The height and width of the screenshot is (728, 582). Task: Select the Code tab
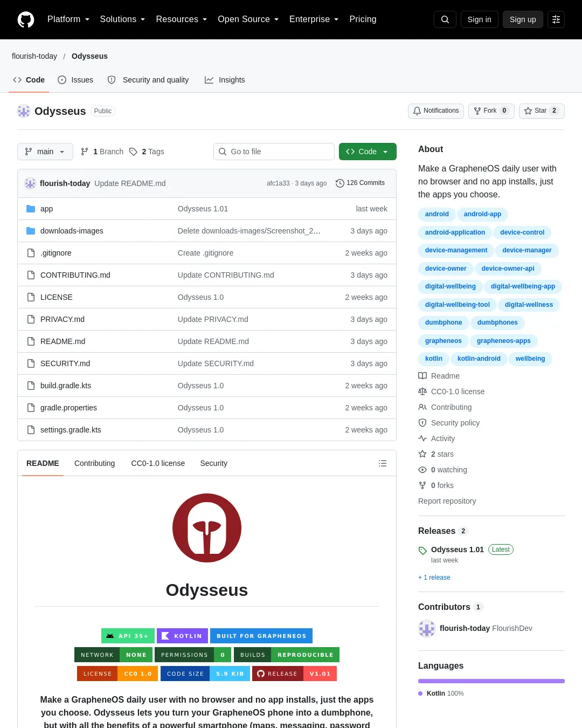pyautogui.click(x=29, y=80)
